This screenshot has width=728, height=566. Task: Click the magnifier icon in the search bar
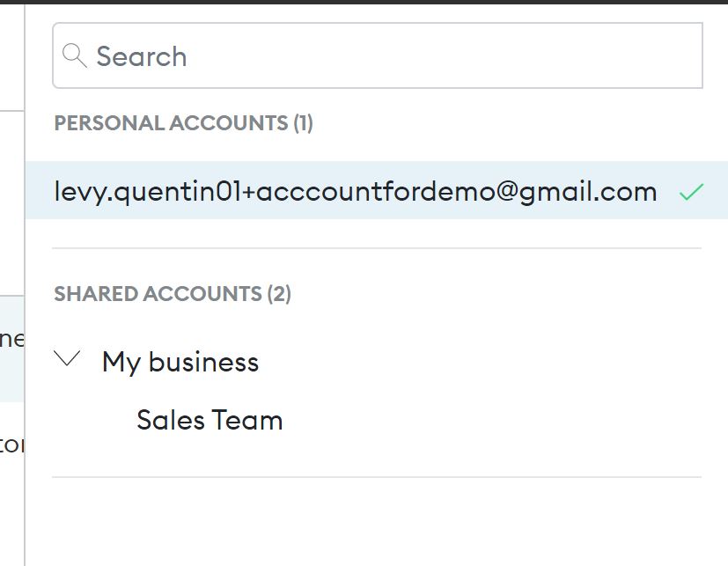tap(75, 55)
